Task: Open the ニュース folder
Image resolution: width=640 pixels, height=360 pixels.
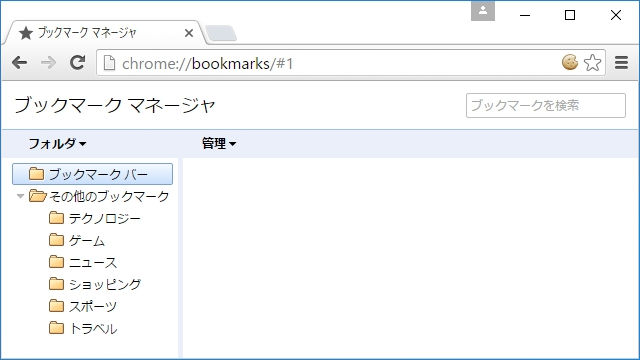Action: 83,262
